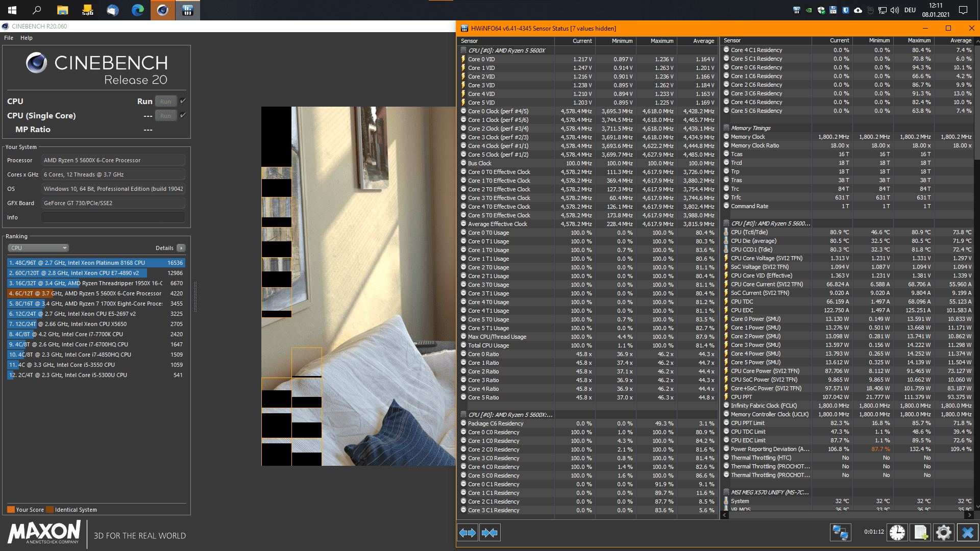980x551 pixels.
Task: Open Microsoft Edge from taskbar
Action: point(137,10)
